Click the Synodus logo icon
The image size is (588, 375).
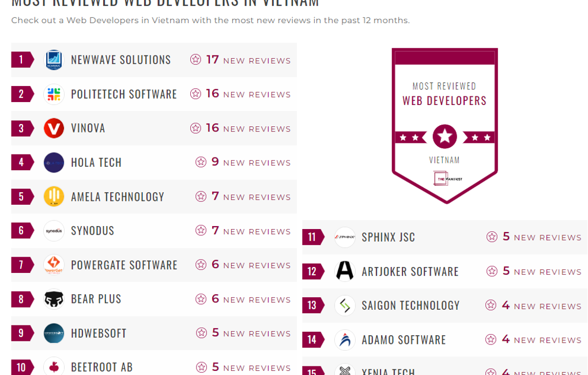click(54, 231)
